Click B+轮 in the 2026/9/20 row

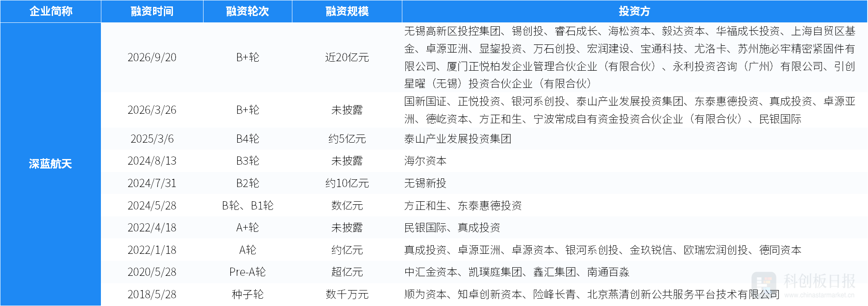click(248, 57)
